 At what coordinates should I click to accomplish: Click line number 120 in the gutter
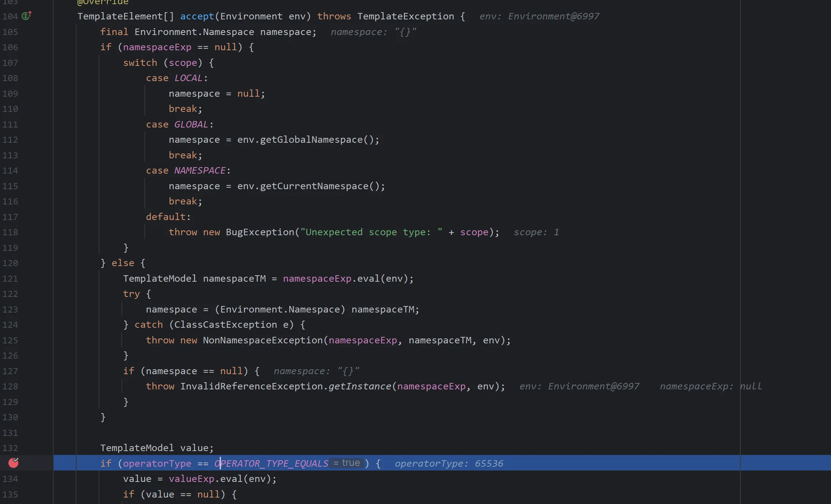(x=10, y=263)
